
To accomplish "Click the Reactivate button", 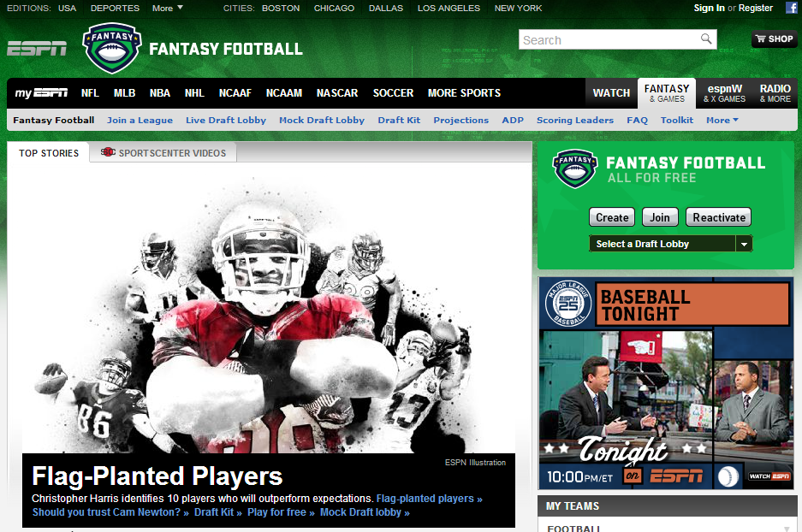I will [719, 217].
